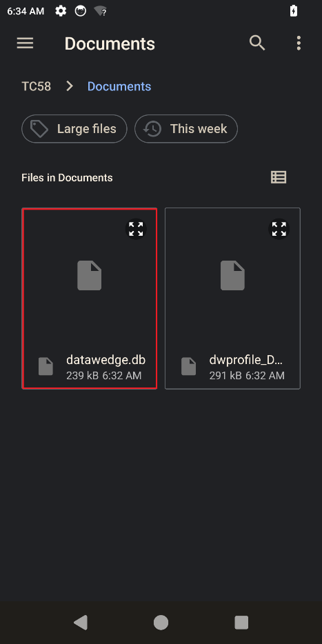This screenshot has height=644, width=322.
Task: Tap the search magnifier icon
Action: (x=257, y=43)
